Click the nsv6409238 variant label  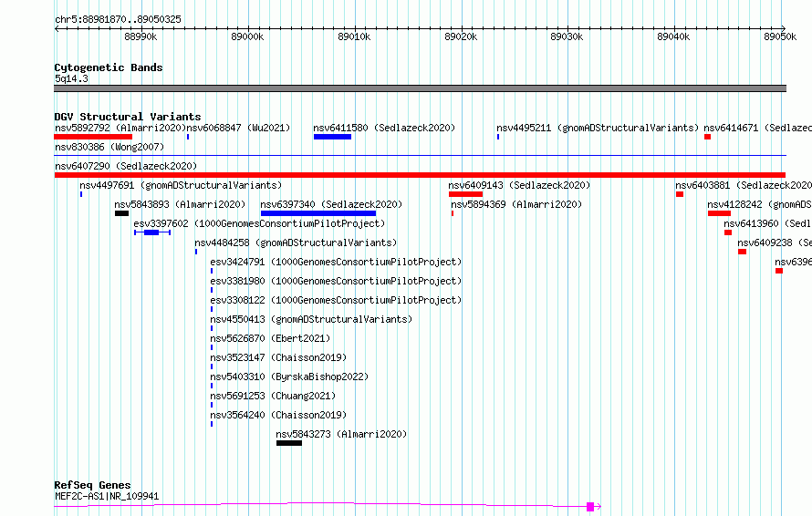[x=775, y=243]
